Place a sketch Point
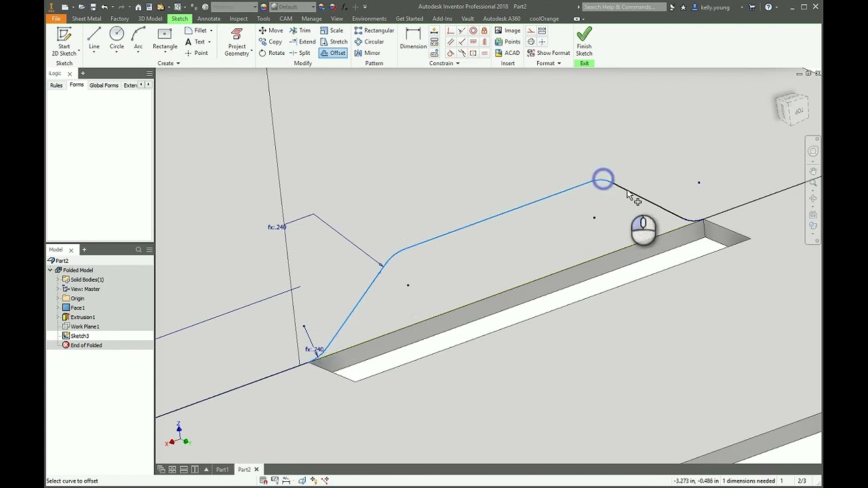Screen dimensions: 868x488 (x=196, y=53)
